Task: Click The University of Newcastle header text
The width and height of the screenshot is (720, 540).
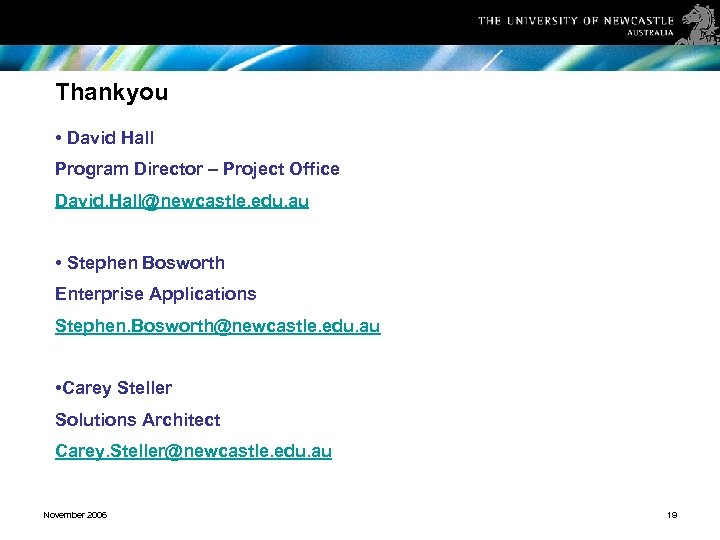Action: [576, 21]
